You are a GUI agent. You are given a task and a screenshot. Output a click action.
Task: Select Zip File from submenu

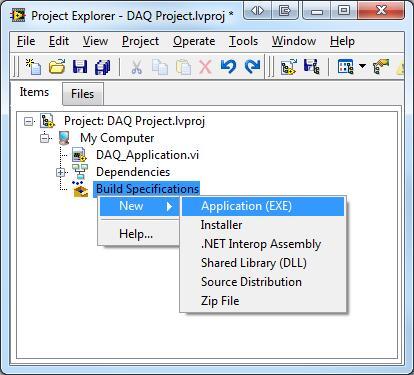pos(263,301)
